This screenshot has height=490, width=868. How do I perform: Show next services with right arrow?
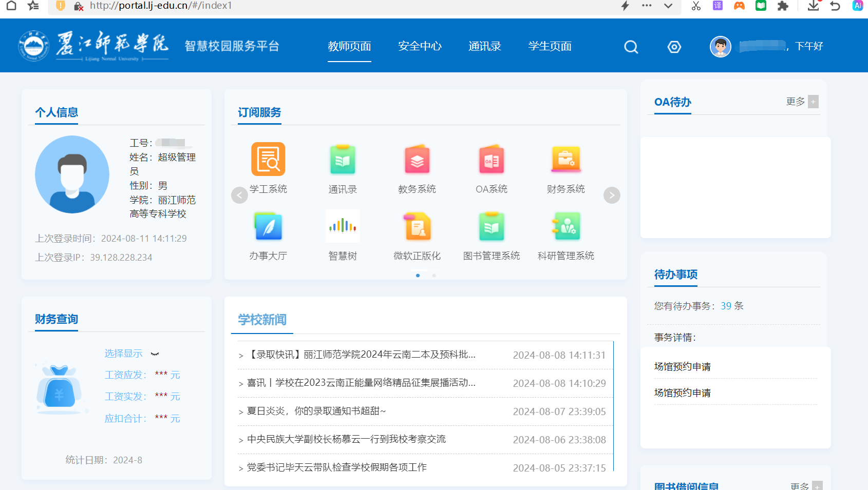tap(611, 195)
